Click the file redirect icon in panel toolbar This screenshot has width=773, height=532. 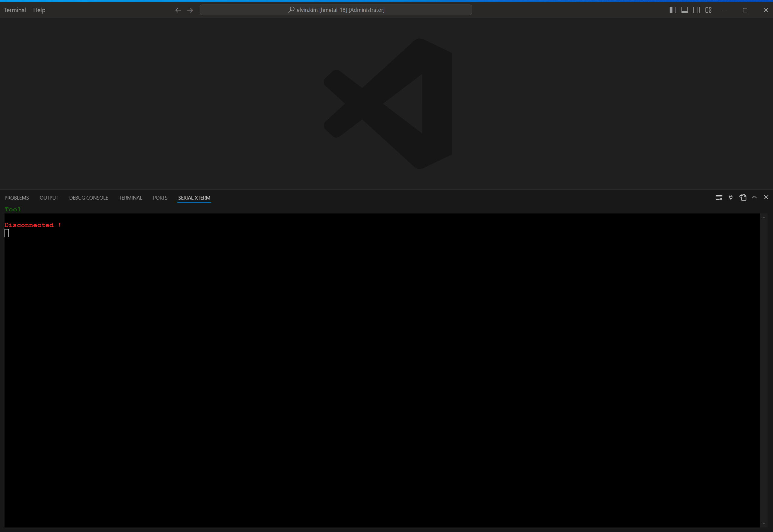pyautogui.click(x=743, y=198)
